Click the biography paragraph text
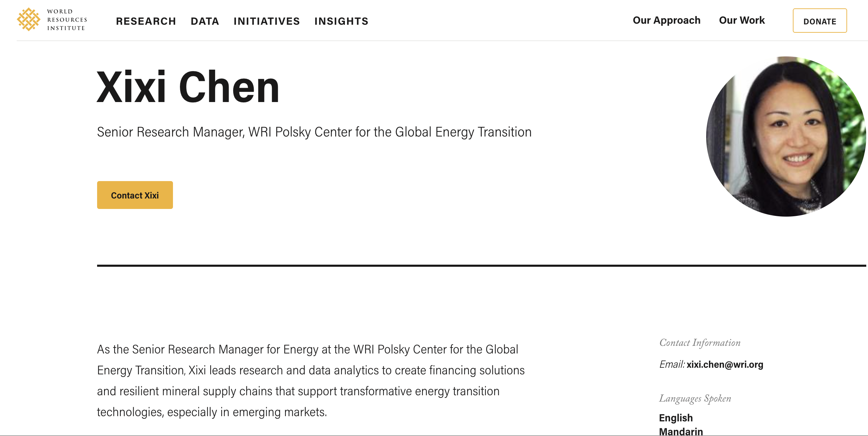The width and height of the screenshot is (868, 436). (310, 381)
